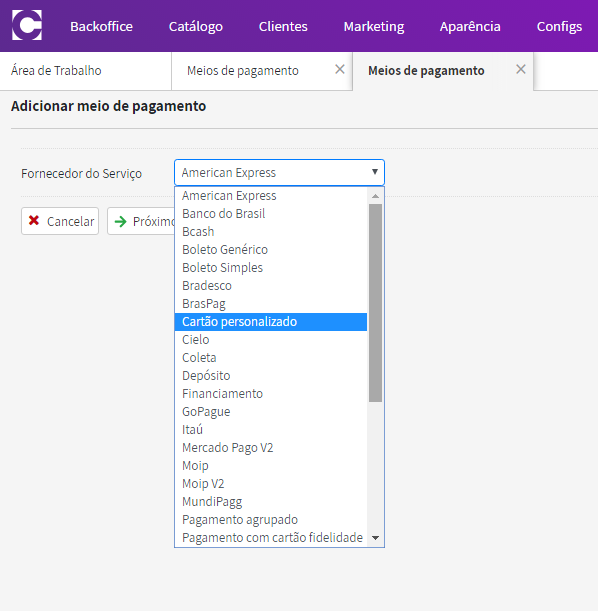Open the Configs menu

(x=559, y=26)
